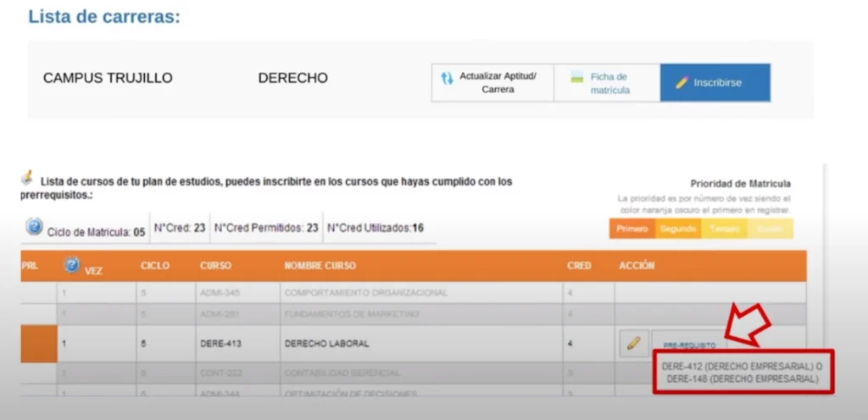This screenshot has width=868, height=420.
Task: Click the pencil icon beside Lista de cursos
Action: 27,178
